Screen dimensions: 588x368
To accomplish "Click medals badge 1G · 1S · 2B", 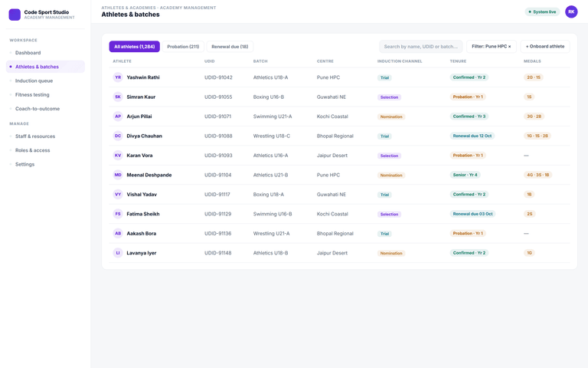I will (x=537, y=136).
